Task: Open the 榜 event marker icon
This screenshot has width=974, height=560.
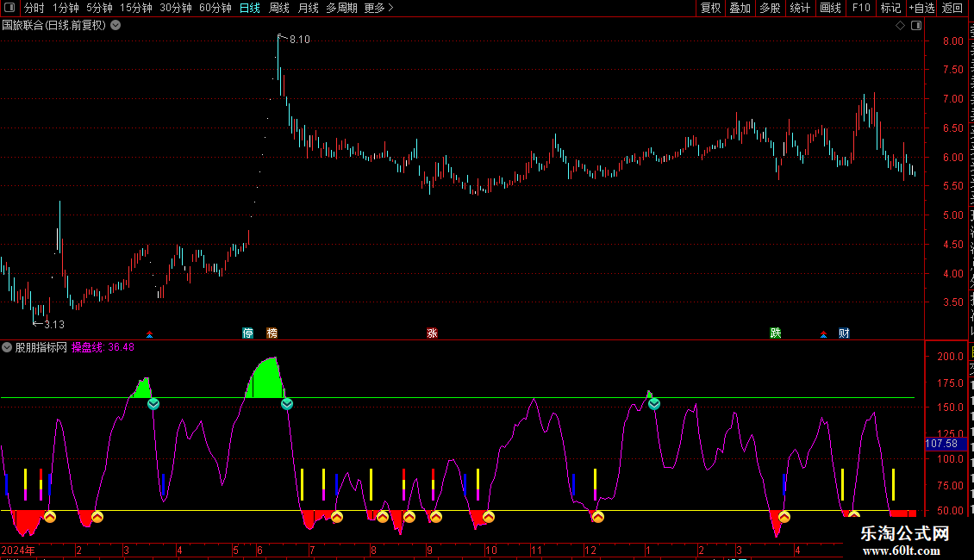Action: coord(272,333)
